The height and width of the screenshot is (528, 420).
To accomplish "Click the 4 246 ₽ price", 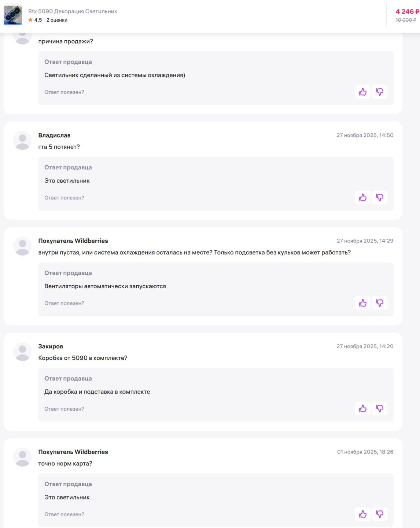I will 407,12.
